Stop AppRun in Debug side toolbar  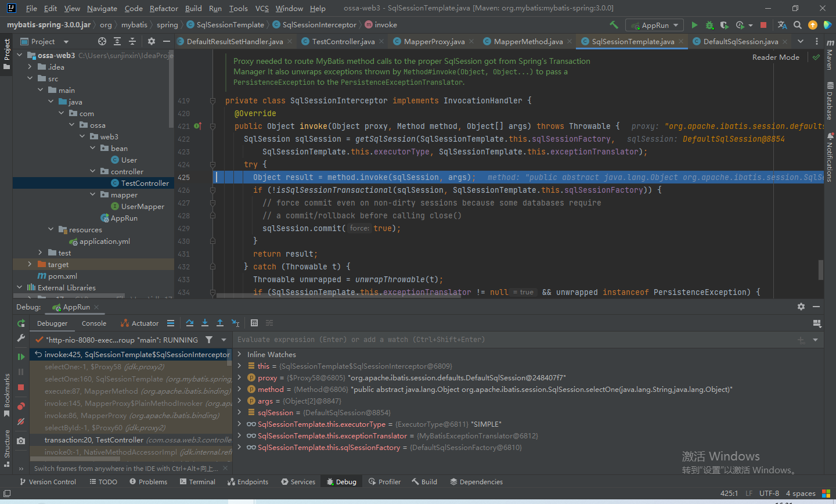pos(21,387)
